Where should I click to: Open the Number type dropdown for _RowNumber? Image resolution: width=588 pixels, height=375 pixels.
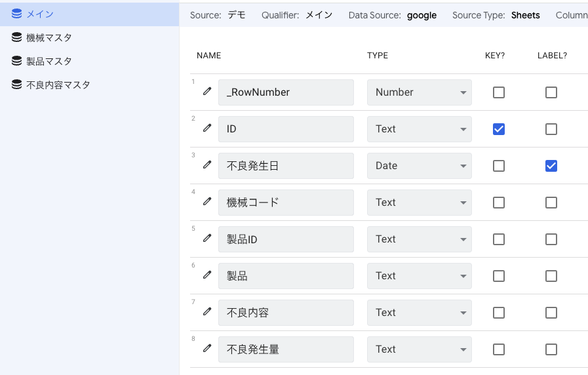coord(419,92)
